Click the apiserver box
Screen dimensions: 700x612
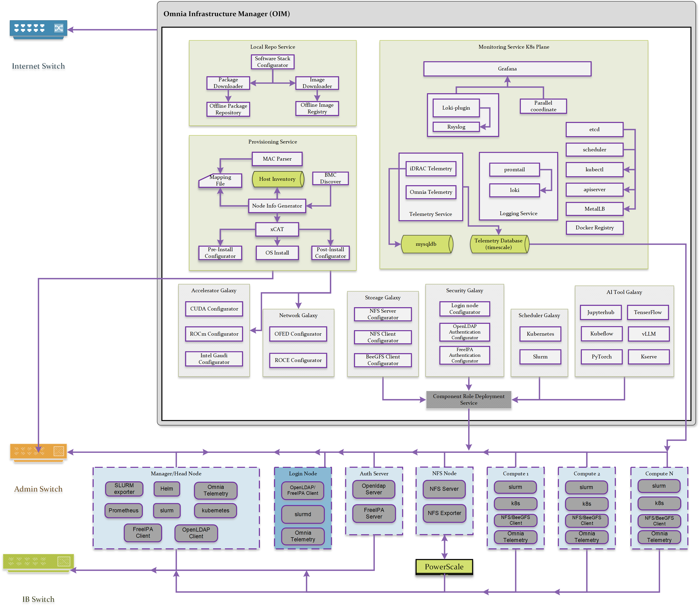click(x=594, y=190)
